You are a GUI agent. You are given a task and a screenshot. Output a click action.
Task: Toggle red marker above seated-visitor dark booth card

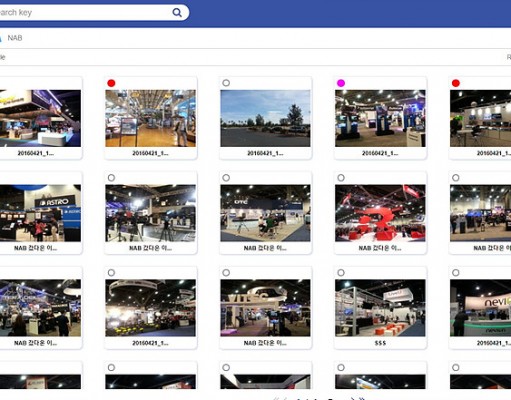tap(456, 83)
